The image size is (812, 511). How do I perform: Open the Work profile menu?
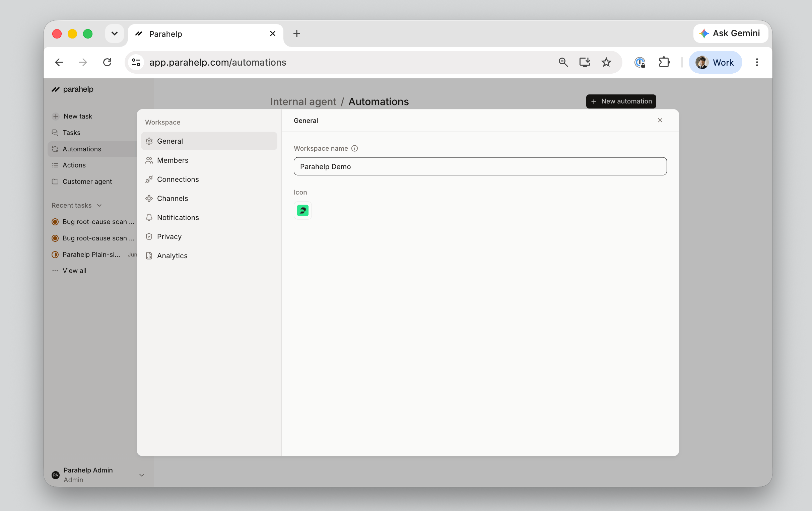[x=715, y=62]
